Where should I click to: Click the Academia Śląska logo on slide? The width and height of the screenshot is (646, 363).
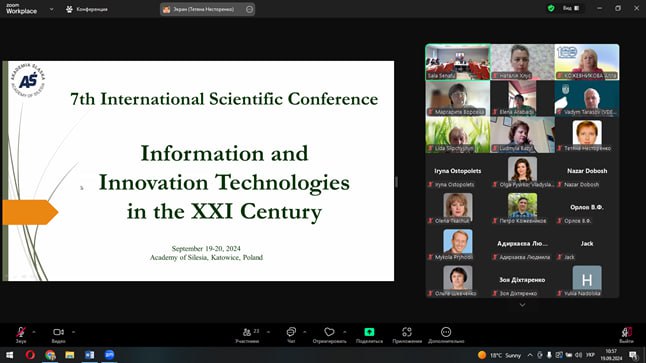(28, 80)
